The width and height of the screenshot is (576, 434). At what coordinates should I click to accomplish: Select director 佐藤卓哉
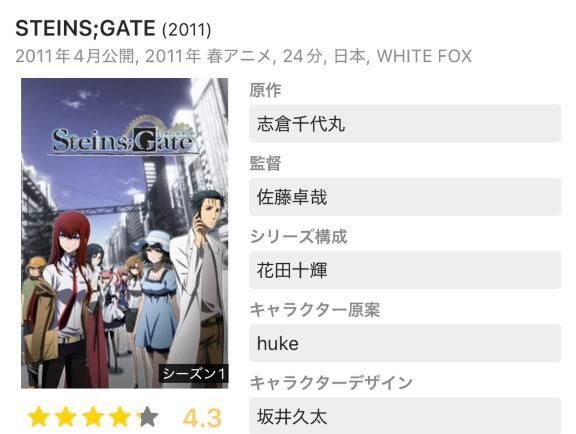[x=405, y=197]
